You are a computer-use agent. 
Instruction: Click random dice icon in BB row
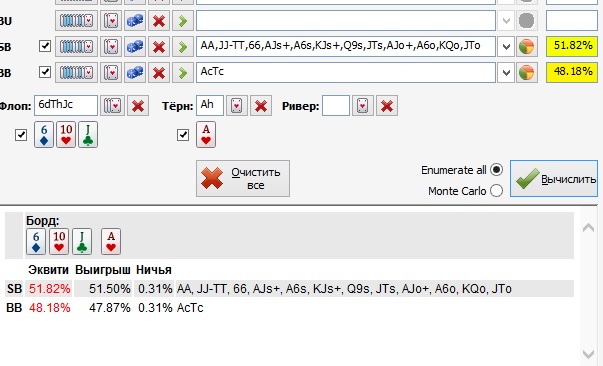[x=135, y=73]
